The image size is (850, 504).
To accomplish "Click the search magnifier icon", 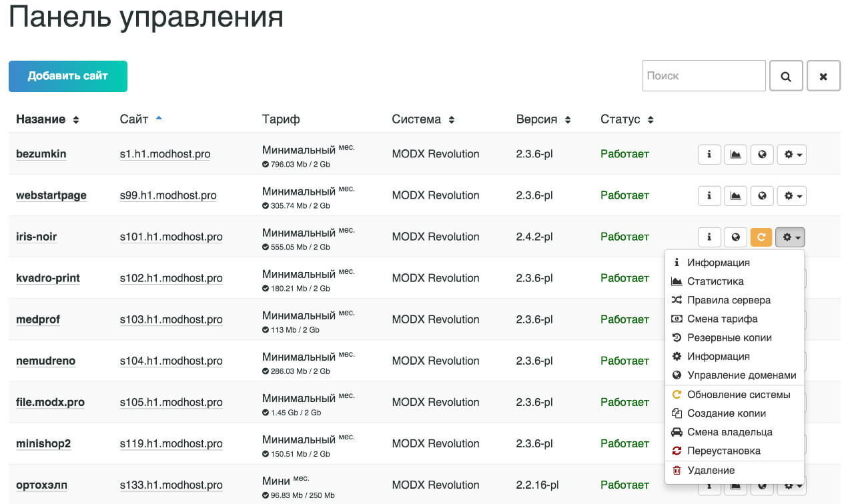I will click(x=786, y=75).
